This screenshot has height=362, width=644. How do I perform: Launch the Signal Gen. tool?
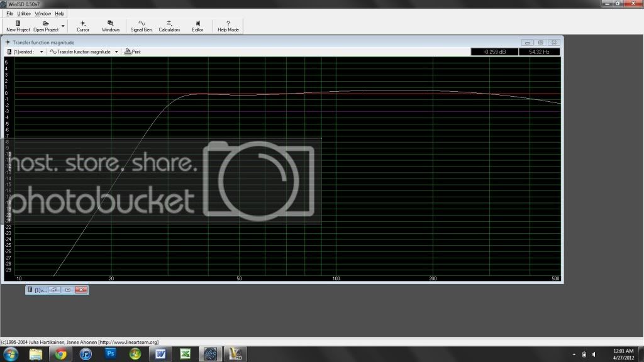point(142,26)
